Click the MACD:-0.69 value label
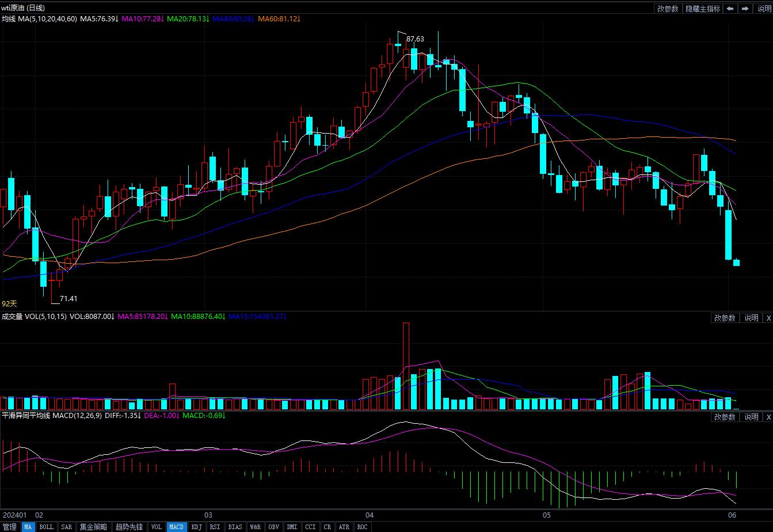 pyautogui.click(x=204, y=416)
